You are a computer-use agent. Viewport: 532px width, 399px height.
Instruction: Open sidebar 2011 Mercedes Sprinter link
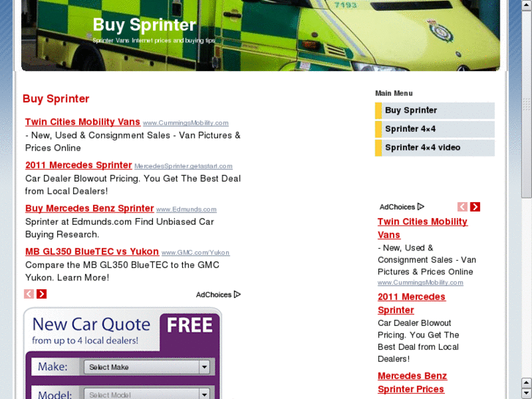click(411, 303)
